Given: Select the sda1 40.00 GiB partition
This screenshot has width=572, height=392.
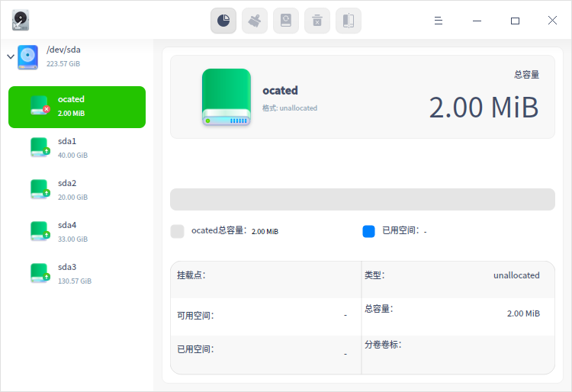Looking at the screenshot, I should tap(77, 148).
